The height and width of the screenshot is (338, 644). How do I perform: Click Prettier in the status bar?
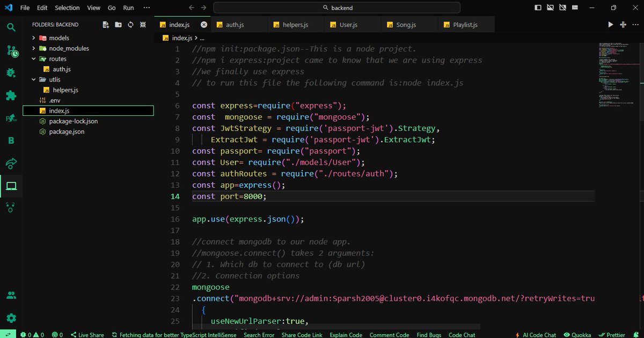611,334
